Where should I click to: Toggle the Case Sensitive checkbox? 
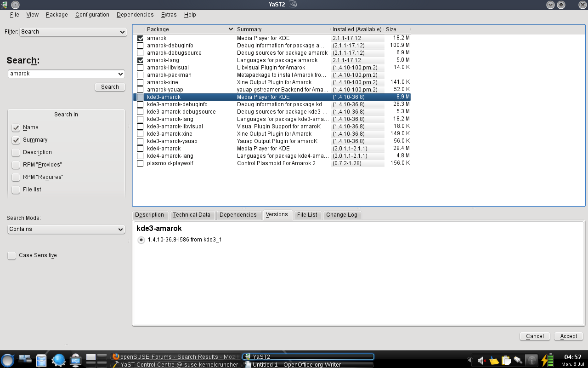pyautogui.click(x=12, y=255)
